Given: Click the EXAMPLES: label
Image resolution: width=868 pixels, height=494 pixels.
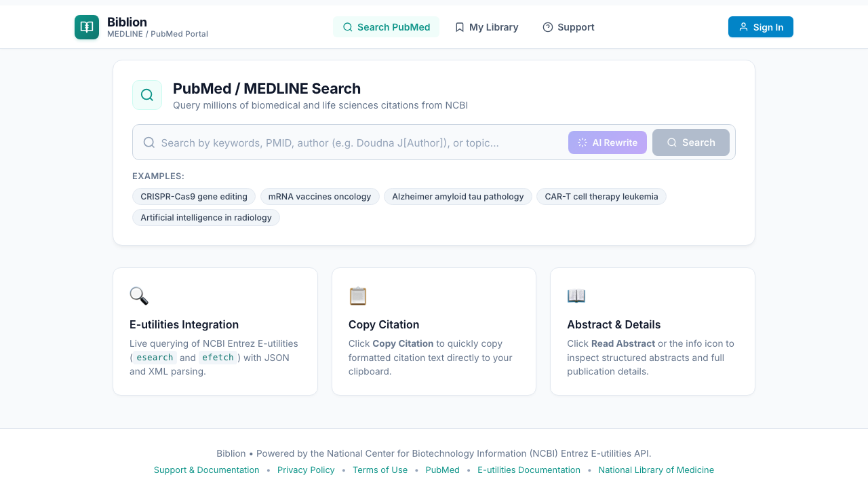Looking at the screenshot, I should (158, 176).
